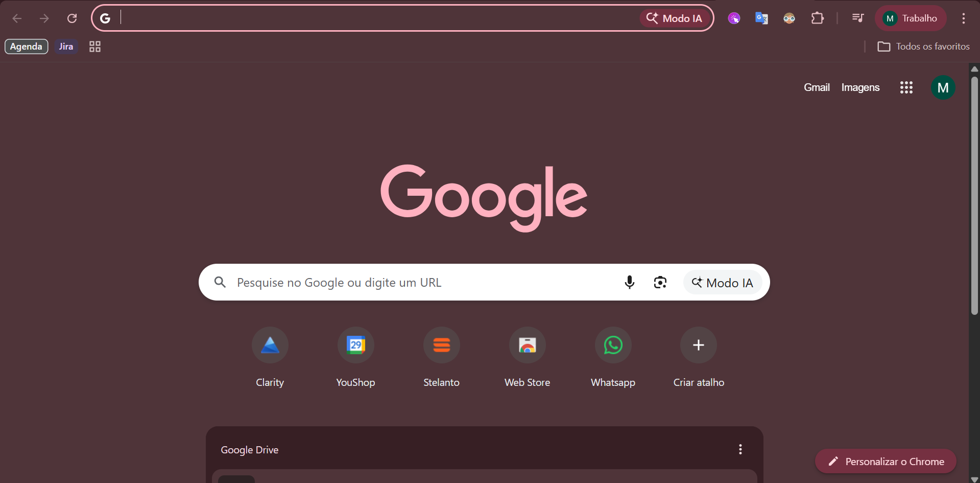Open the Agenda bookmark

click(x=26, y=47)
